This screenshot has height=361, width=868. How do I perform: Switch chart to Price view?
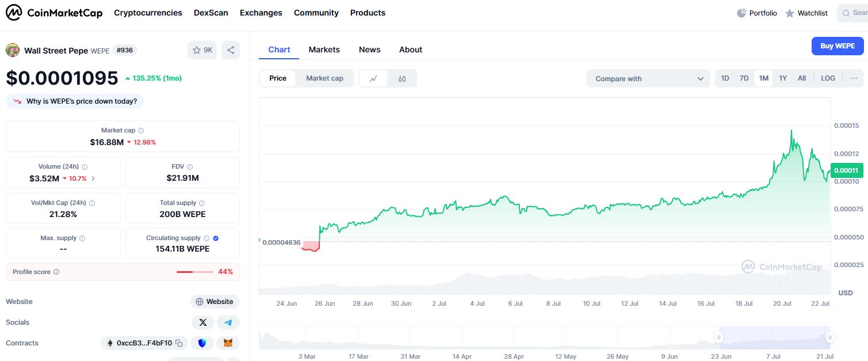(278, 78)
